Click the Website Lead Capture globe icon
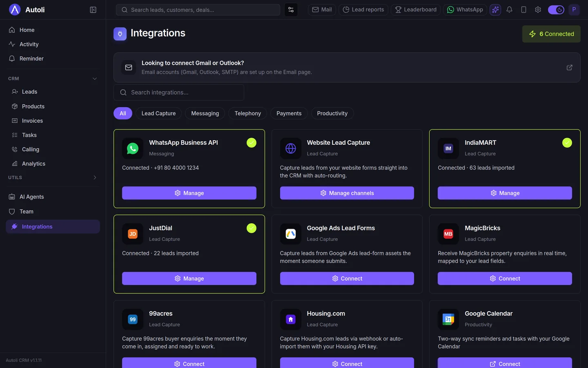588x368 pixels. pyautogui.click(x=291, y=148)
